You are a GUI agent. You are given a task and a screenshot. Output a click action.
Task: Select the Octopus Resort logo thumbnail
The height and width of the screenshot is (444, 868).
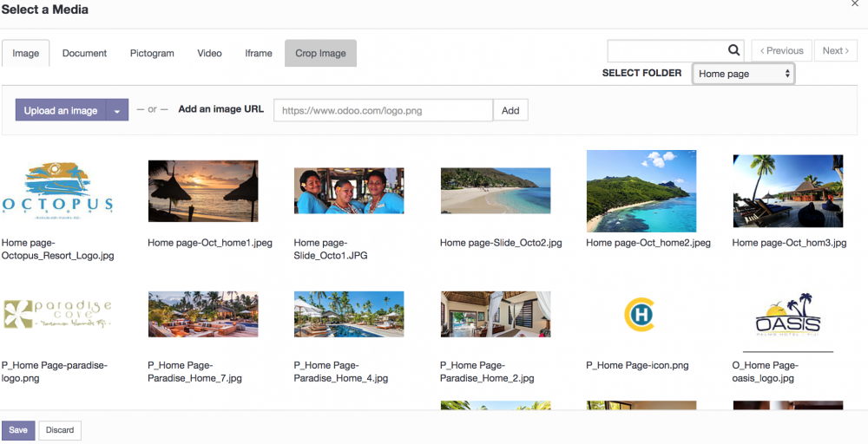(57, 190)
